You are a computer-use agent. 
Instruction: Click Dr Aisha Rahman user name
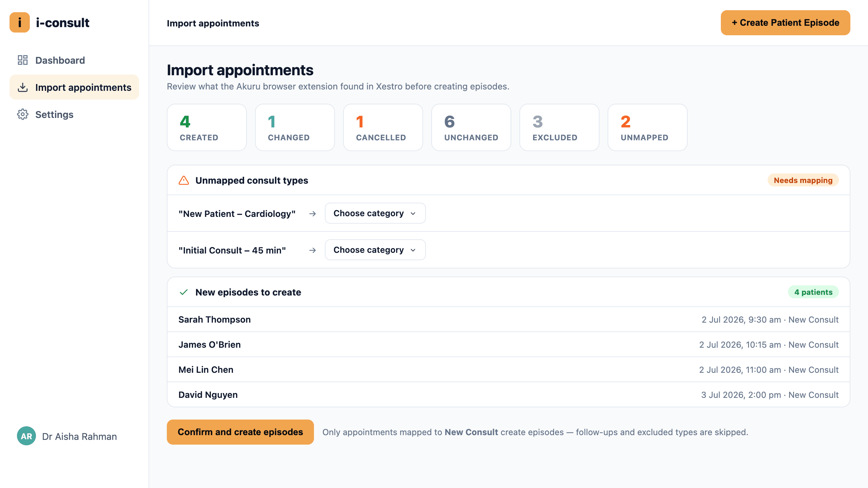(x=79, y=436)
